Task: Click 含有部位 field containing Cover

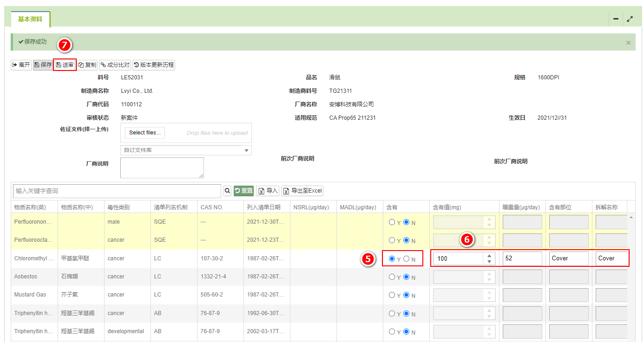Action: (x=569, y=258)
